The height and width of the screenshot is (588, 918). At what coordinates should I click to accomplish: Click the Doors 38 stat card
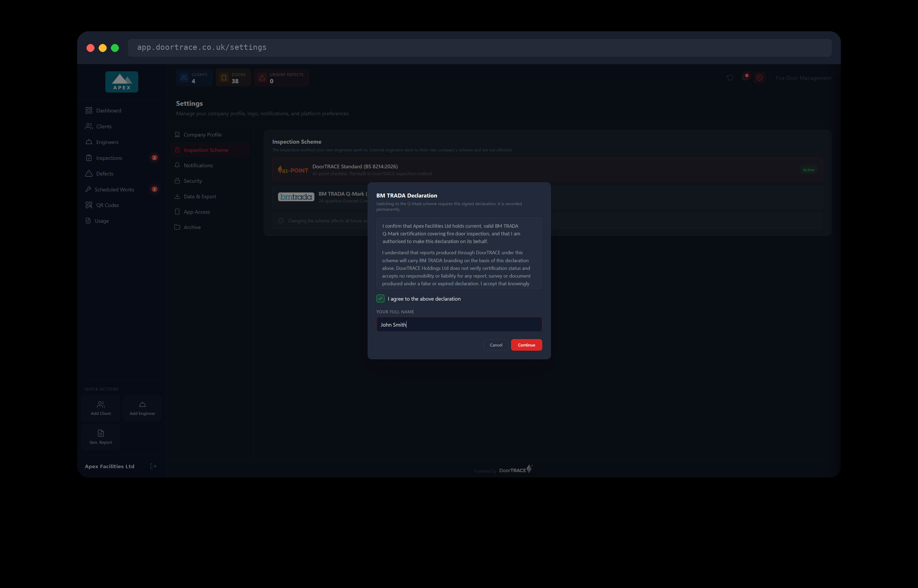(233, 77)
